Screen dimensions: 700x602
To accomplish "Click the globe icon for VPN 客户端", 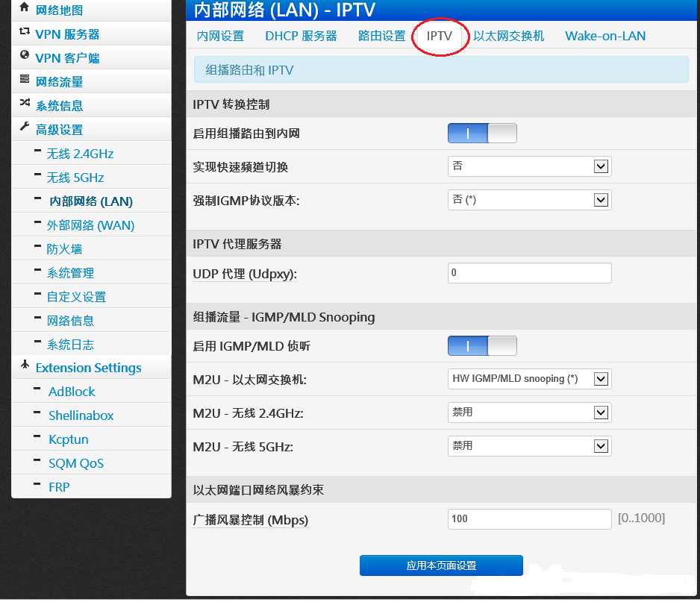I will pos(25,56).
